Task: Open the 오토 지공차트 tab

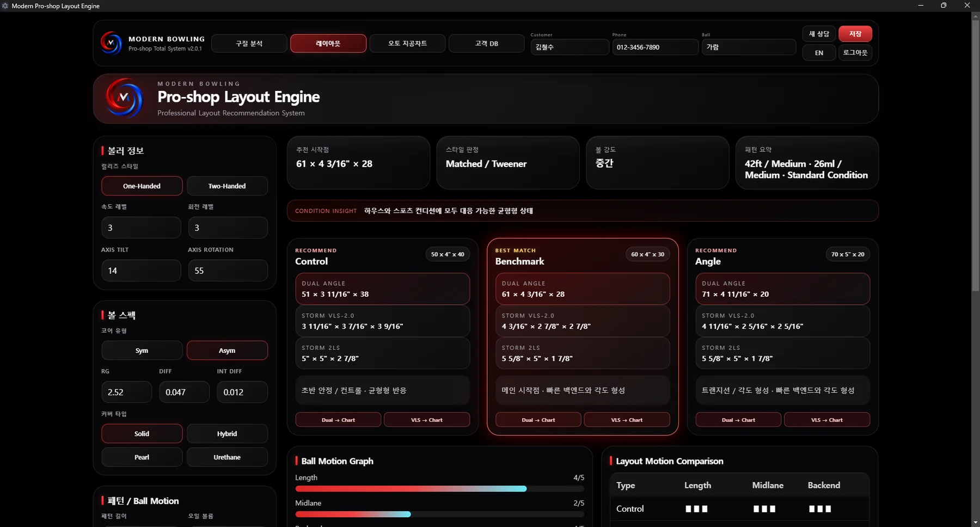Action: (x=407, y=44)
